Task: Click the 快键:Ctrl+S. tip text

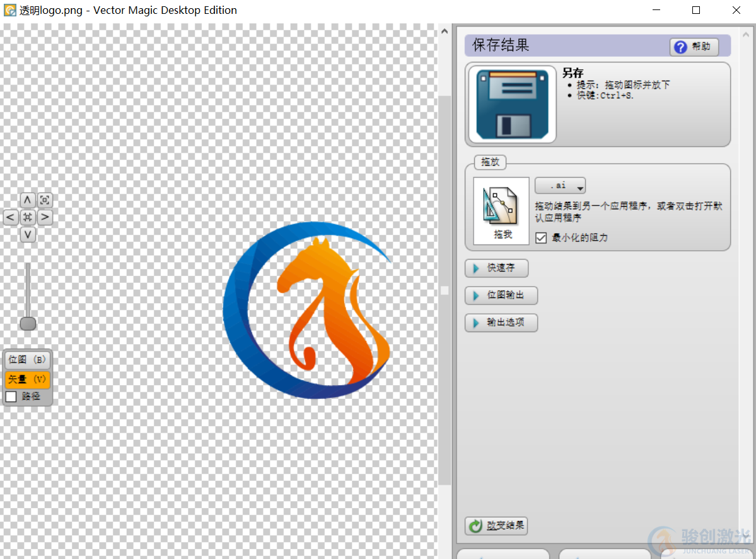Action: point(605,95)
